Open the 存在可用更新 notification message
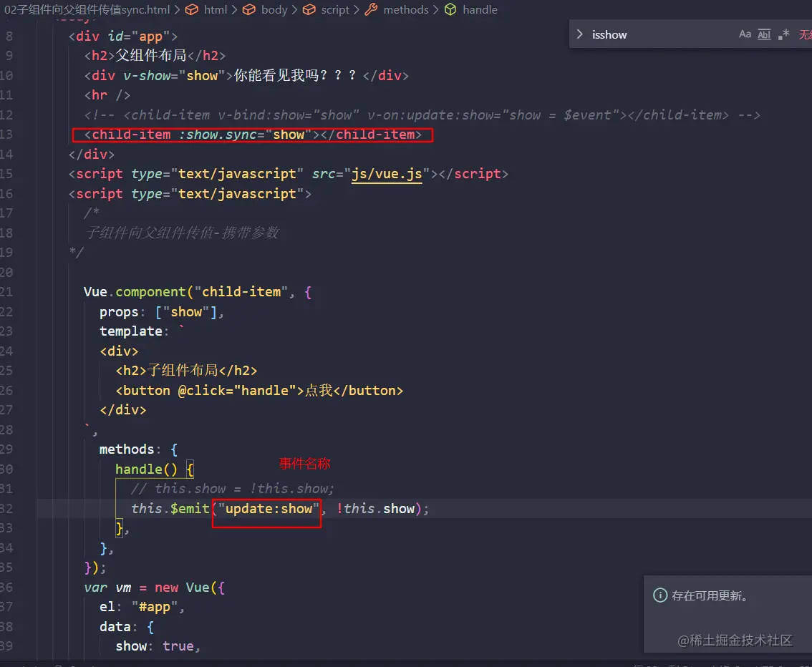This screenshot has height=667, width=812. (x=710, y=595)
